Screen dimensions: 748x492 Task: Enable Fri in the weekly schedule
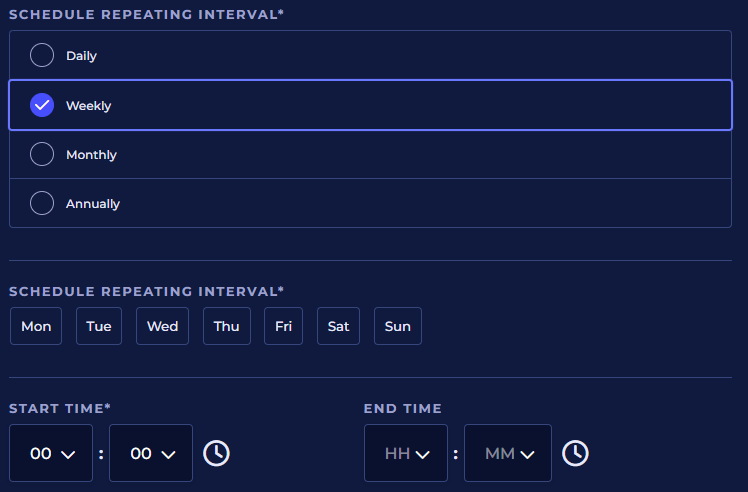pyautogui.click(x=283, y=326)
